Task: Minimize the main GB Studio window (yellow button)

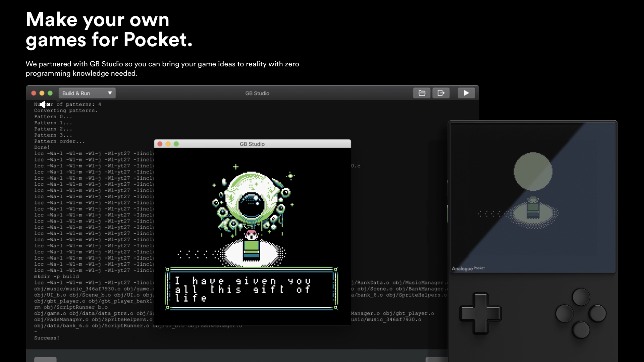Action: 42,93
